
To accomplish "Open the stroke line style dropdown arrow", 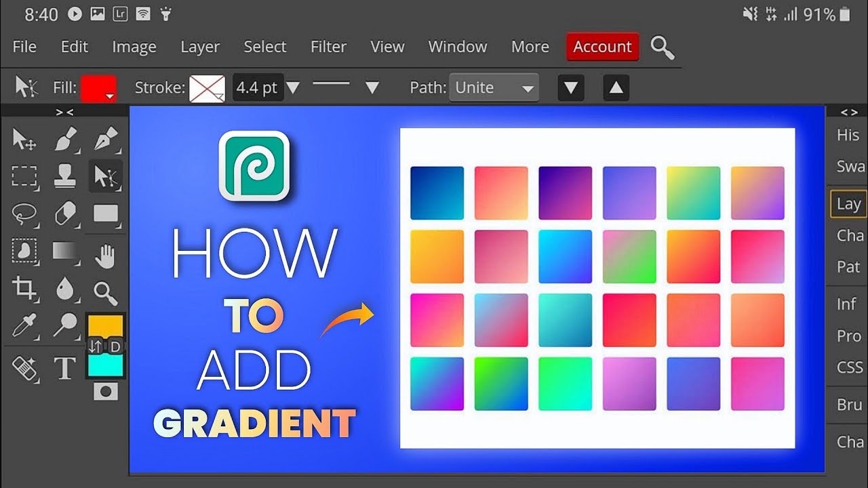I will tap(372, 87).
